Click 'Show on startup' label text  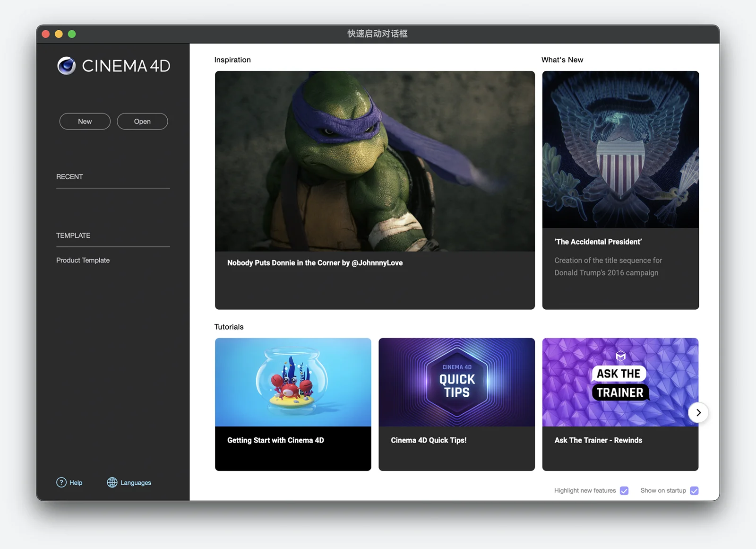click(x=663, y=490)
